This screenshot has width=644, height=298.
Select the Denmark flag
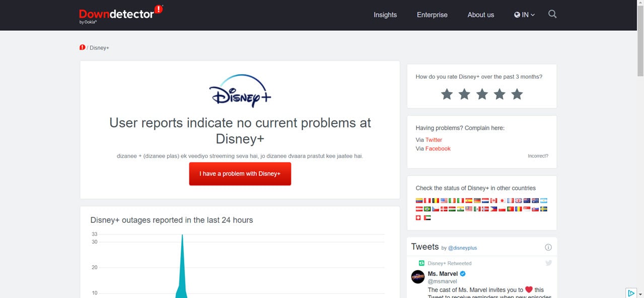(444, 209)
